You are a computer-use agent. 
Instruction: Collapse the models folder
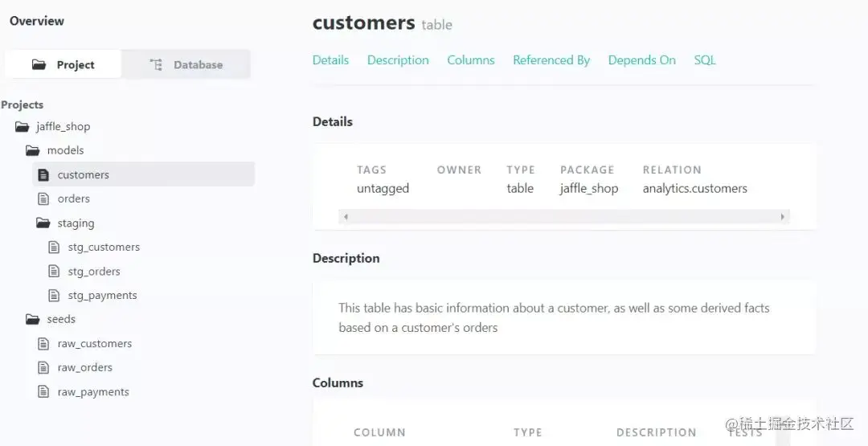pos(33,150)
